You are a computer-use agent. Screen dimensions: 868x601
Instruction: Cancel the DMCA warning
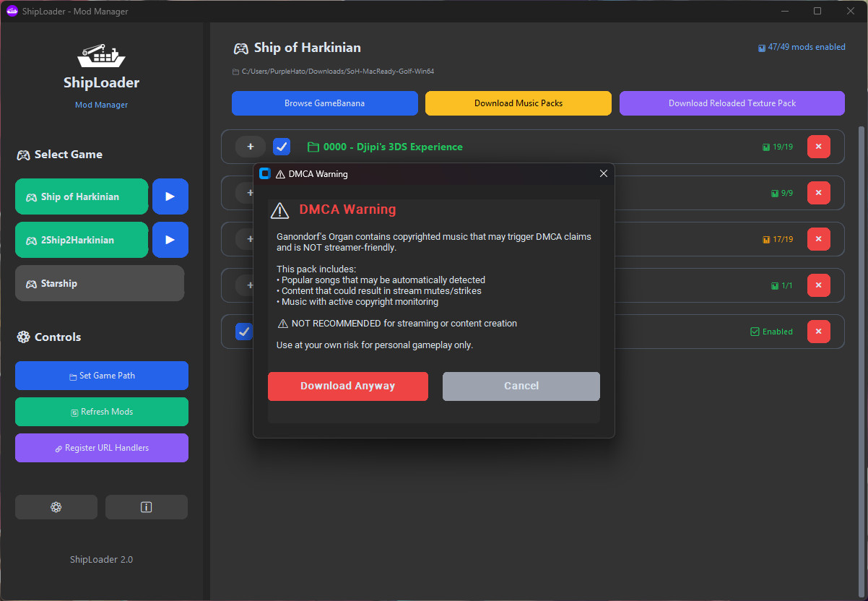coord(521,386)
